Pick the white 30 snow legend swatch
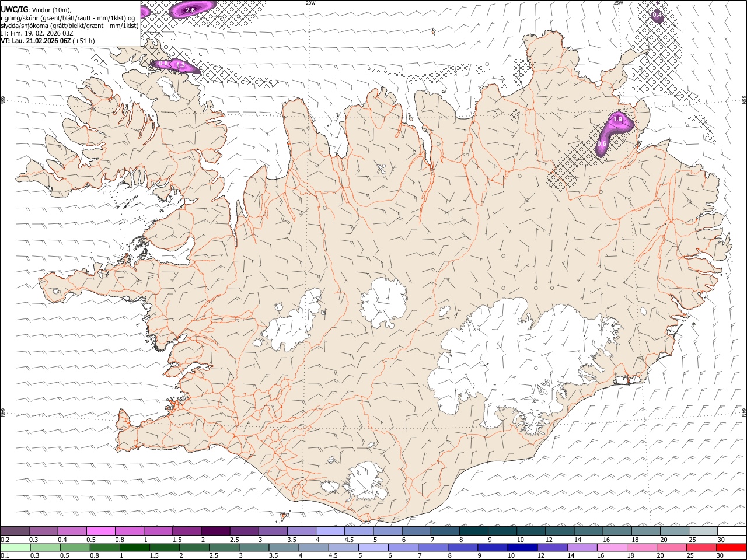 point(731,531)
